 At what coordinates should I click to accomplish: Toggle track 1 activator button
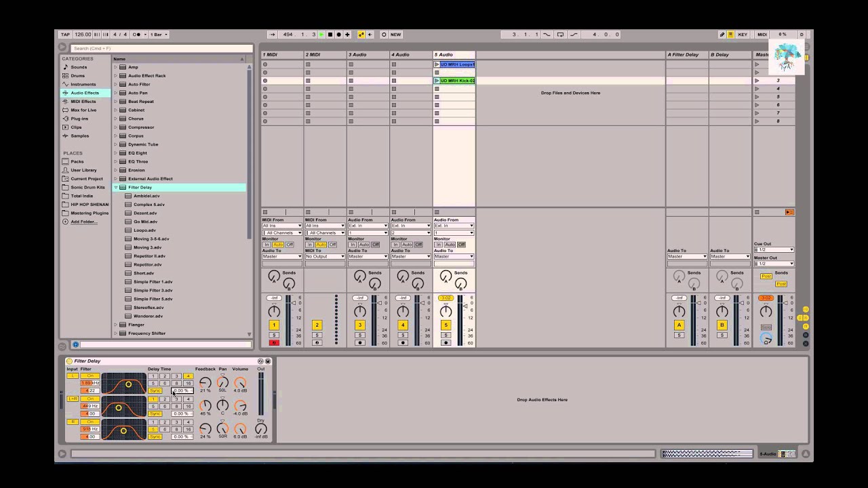(274, 325)
